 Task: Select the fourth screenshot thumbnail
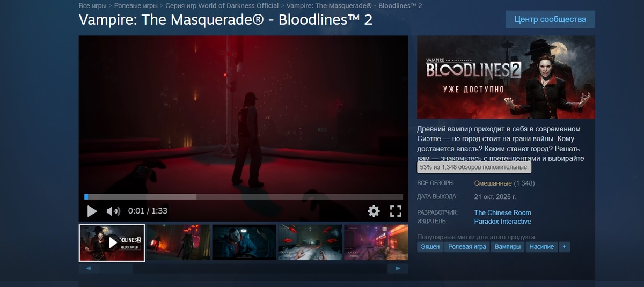click(x=310, y=242)
